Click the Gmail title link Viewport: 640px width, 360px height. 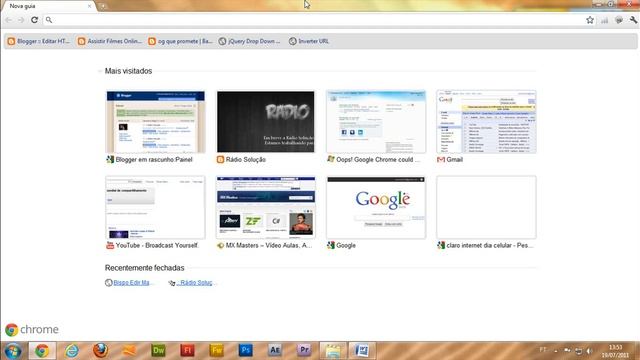coord(454,160)
